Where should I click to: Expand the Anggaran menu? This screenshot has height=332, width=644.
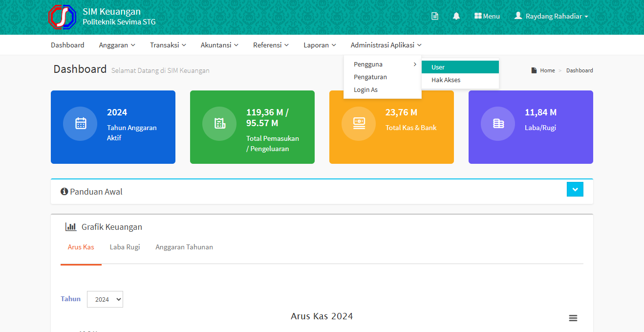[x=117, y=45]
